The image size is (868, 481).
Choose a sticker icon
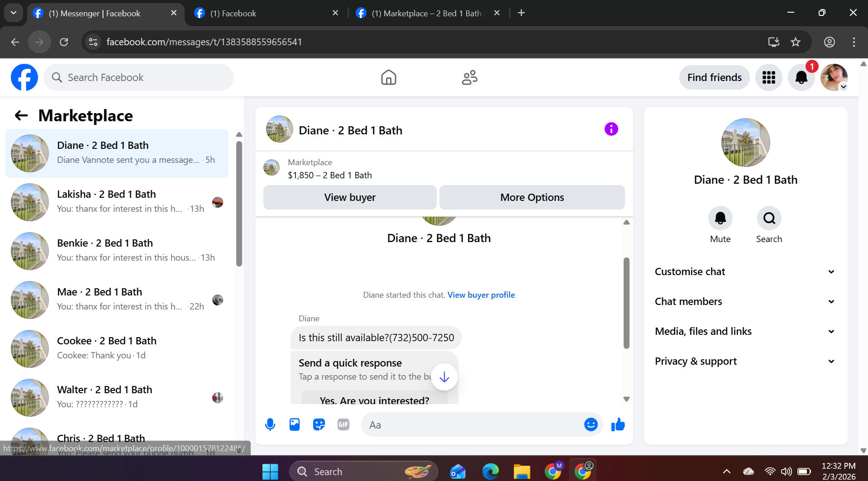pos(319,424)
